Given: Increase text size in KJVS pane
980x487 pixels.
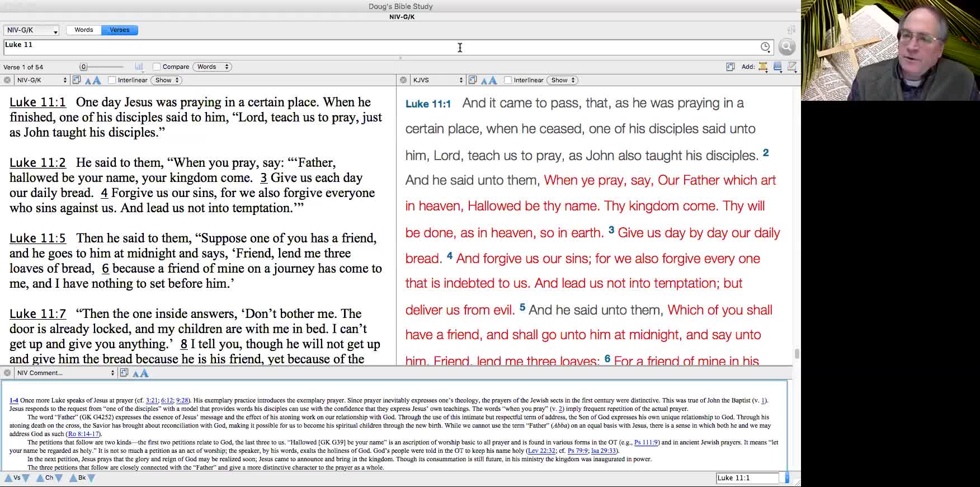Looking at the screenshot, I should [493, 80].
